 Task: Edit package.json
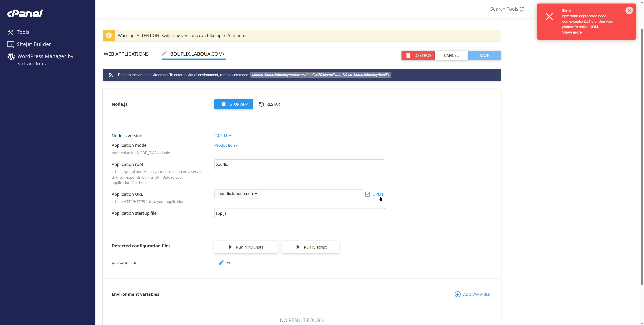[226, 262]
